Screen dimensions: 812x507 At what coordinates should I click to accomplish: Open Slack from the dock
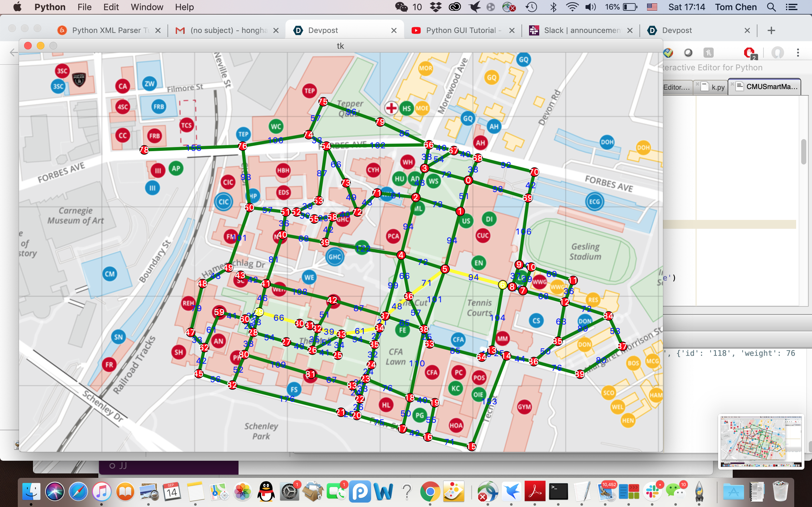(652, 492)
